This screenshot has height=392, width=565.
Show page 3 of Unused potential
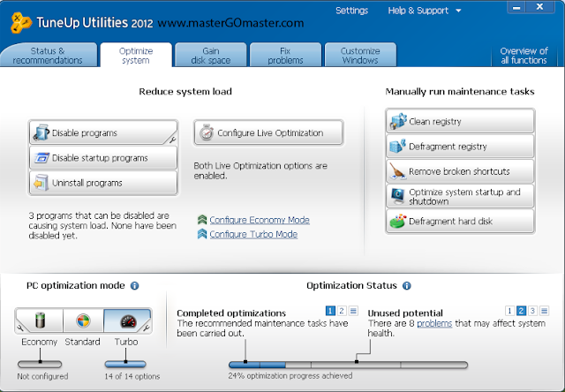[x=532, y=311]
